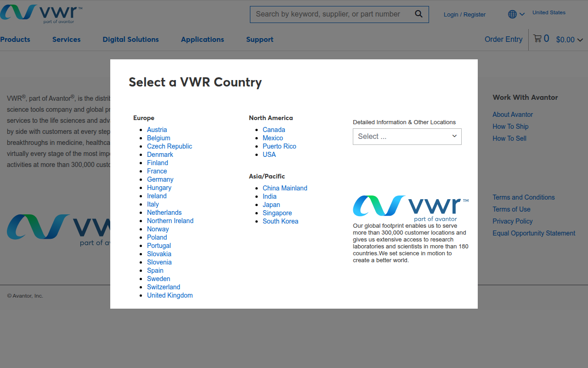
Task: Choose Denmark
Action: coord(160,155)
